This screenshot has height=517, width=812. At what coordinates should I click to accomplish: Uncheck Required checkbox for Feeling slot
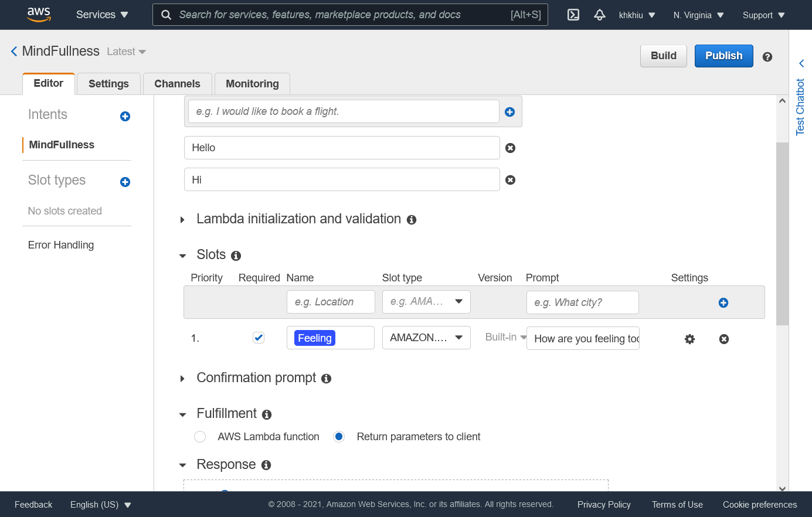[x=259, y=338]
